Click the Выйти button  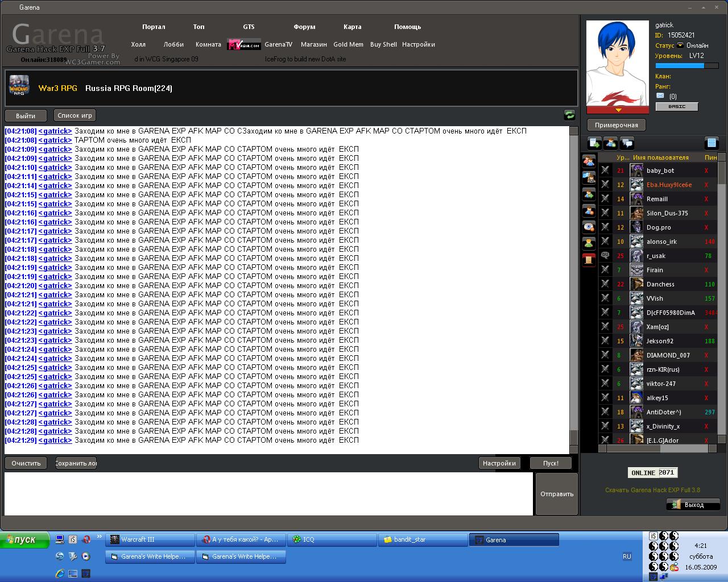26,115
